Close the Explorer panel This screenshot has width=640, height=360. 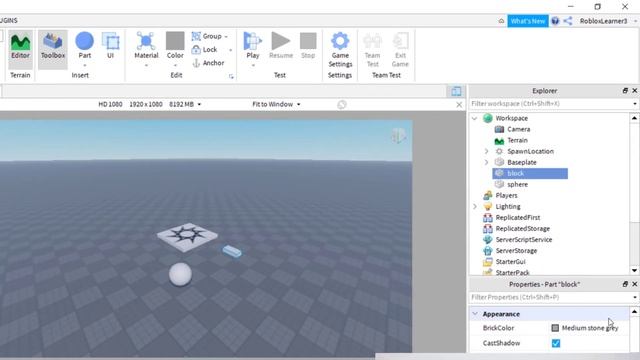tap(635, 91)
